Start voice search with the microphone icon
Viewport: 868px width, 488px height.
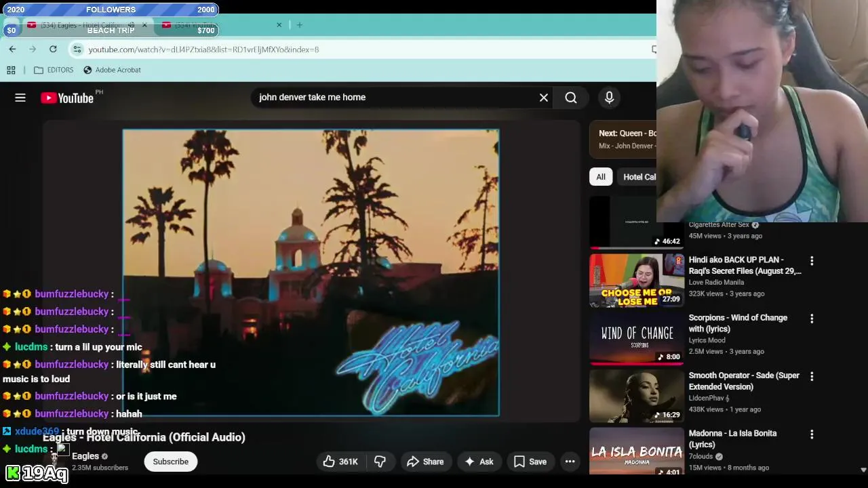(x=609, y=98)
